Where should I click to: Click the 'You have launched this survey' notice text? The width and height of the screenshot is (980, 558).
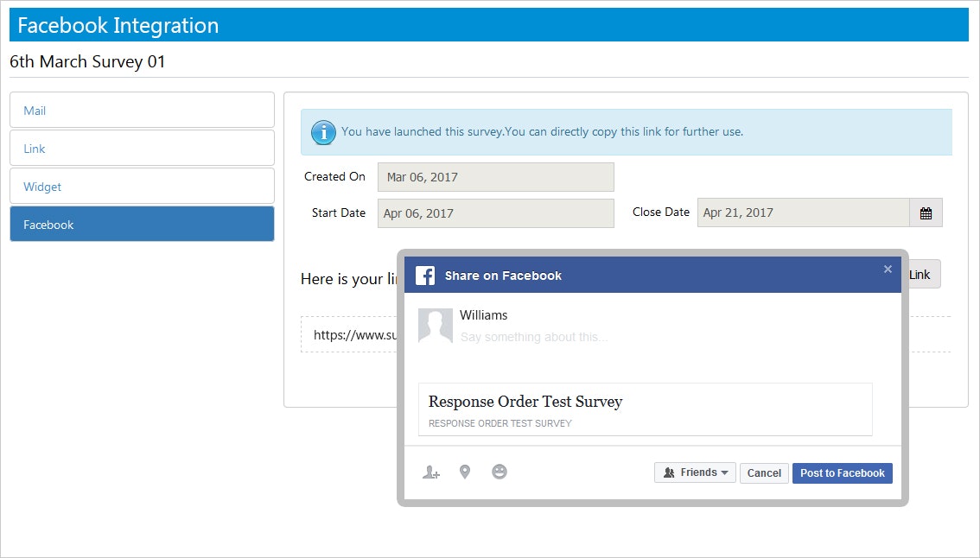[542, 132]
